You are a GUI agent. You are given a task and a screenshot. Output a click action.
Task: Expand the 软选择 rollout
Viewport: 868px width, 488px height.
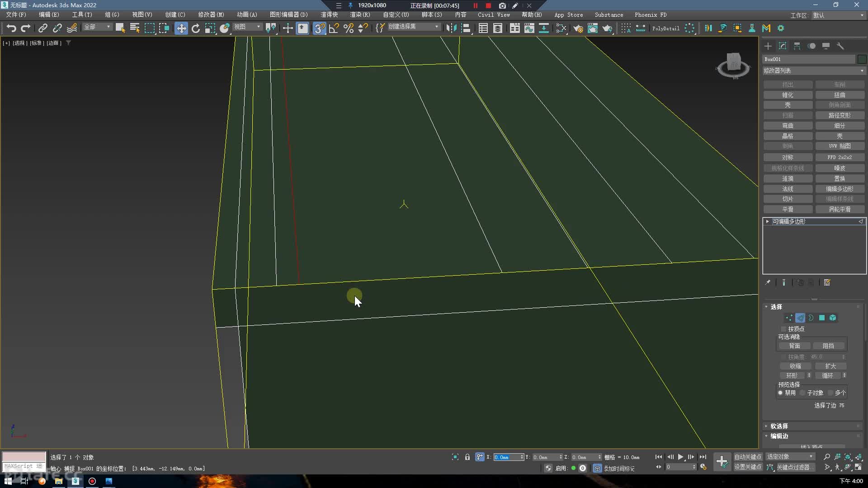(x=779, y=426)
